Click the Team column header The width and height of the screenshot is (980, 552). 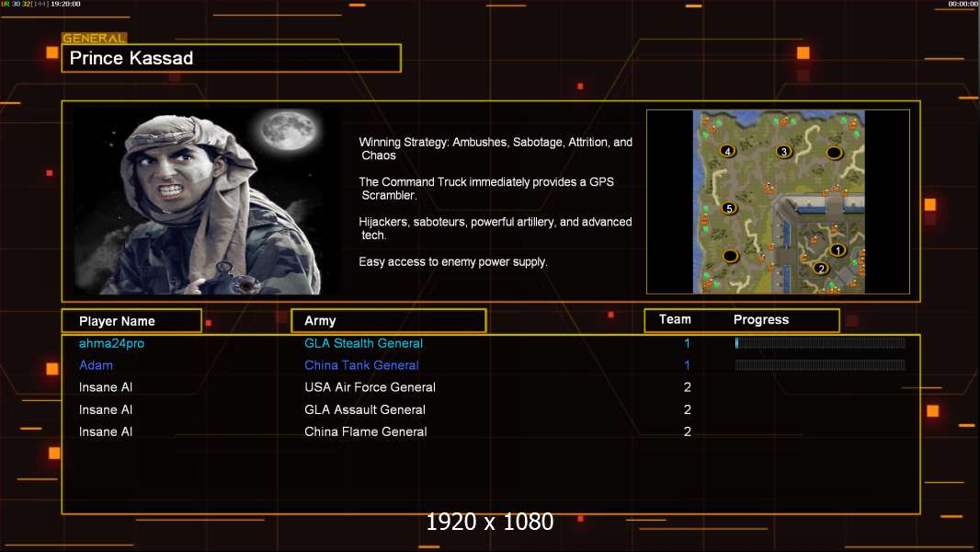point(675,319)
